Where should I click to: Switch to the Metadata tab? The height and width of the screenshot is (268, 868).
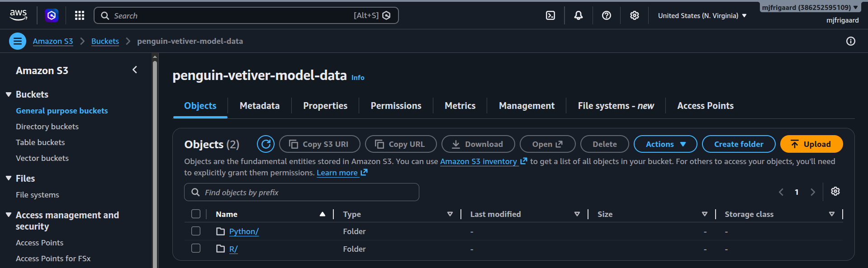[260, 106]
